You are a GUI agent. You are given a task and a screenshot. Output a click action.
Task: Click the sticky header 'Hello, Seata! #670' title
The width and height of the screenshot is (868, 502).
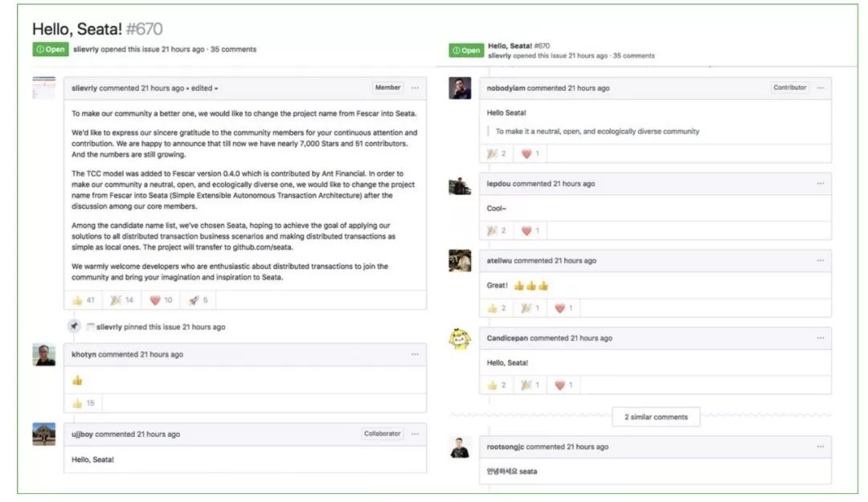coord(518,46)
